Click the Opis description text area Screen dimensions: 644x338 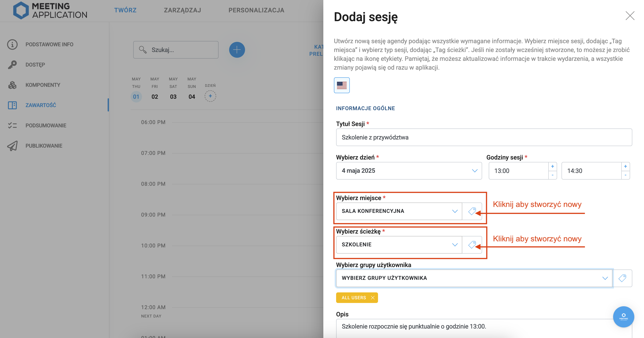click(484, 328)
